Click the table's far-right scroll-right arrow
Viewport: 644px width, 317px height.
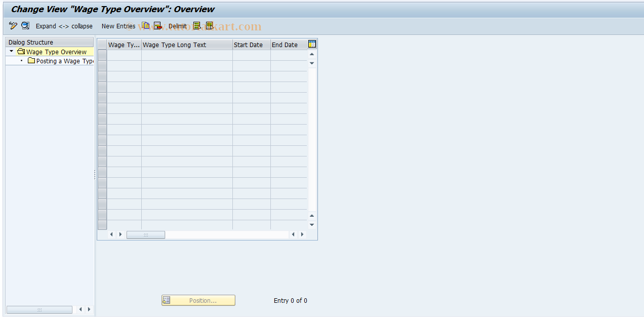302,234
